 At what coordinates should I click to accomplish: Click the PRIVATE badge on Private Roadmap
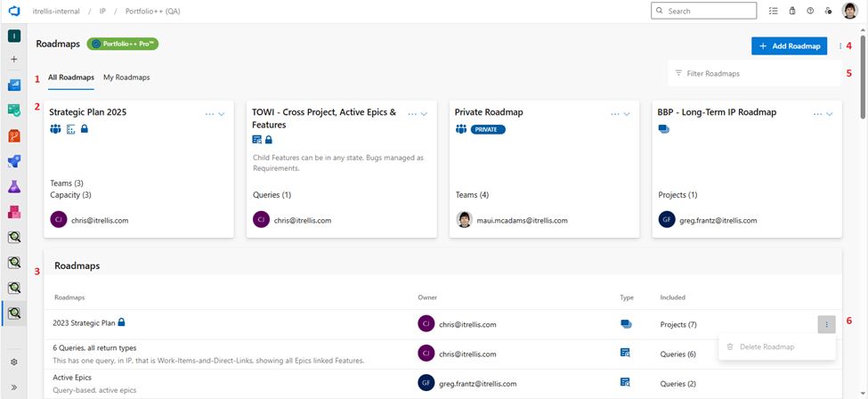[x=488, y=130]
